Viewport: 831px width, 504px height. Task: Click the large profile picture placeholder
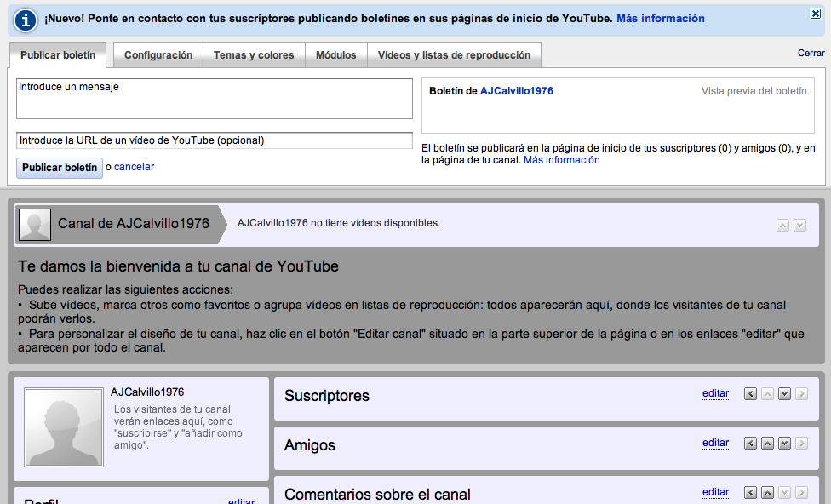click(x=64, y=427)
